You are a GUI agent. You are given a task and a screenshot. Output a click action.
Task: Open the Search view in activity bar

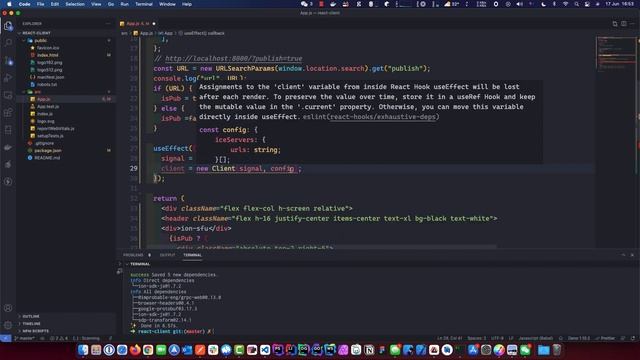8,43
